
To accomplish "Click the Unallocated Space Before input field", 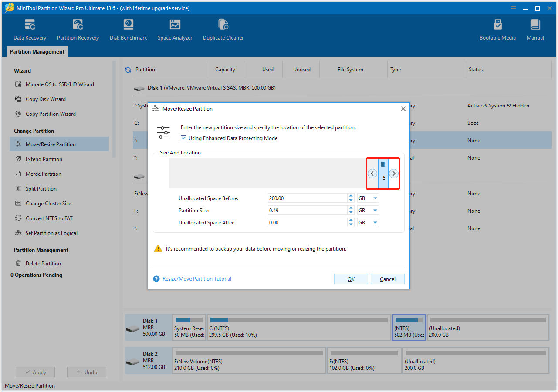I will point(308,198).
